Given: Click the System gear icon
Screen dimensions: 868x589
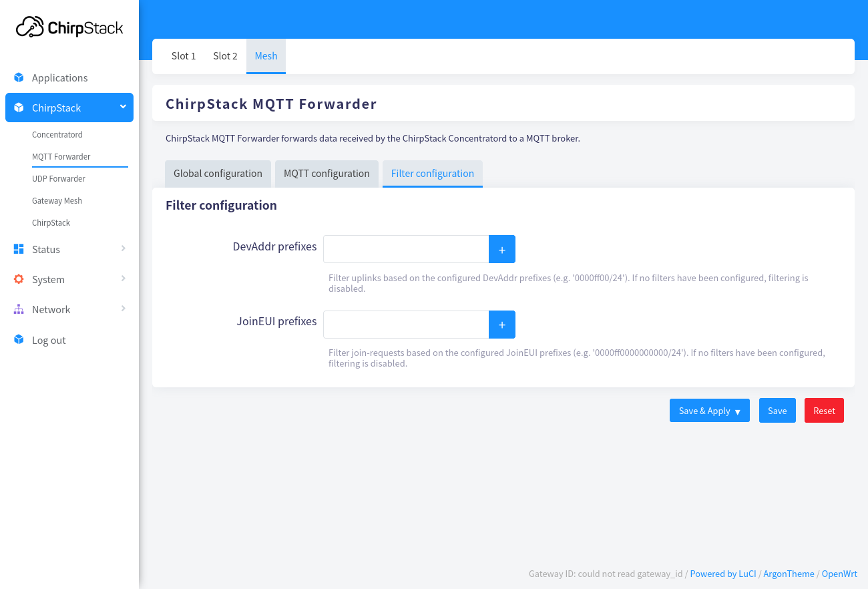Looking at the screenshot, I should pyautogui.click(x=19, y=279).
